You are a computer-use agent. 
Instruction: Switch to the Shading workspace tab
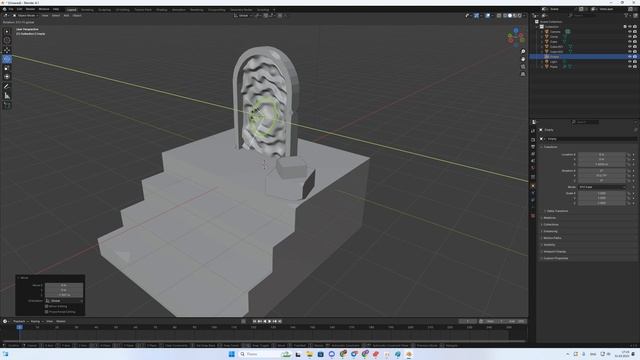[x=162, y=9]
